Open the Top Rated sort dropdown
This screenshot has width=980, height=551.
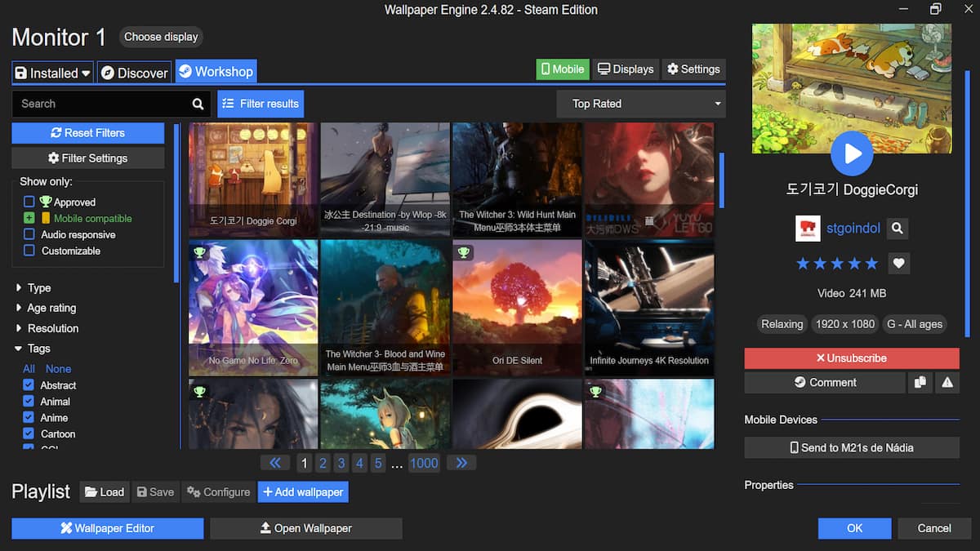tap(641, 104)
